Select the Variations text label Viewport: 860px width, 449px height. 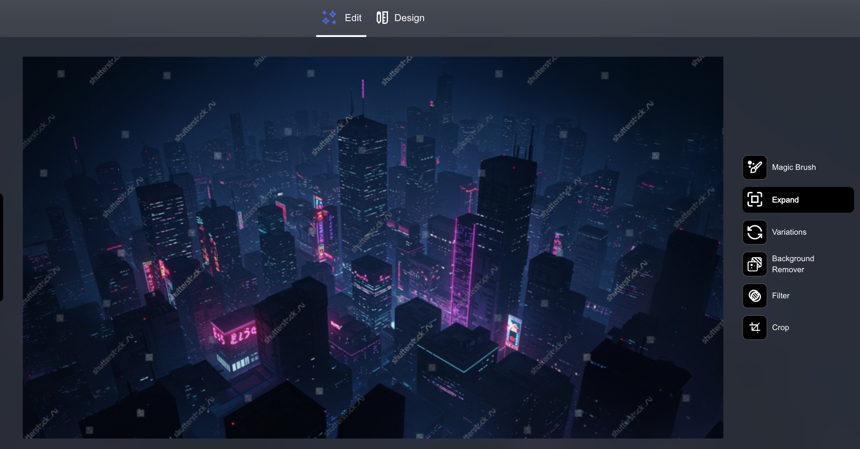click(x=789, y=232)
